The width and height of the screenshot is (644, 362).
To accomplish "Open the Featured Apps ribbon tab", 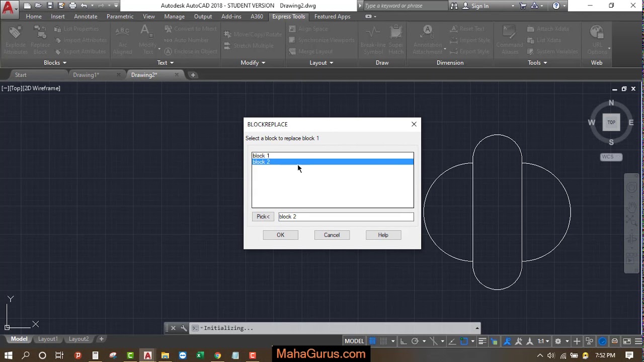I will pos(332,17).
